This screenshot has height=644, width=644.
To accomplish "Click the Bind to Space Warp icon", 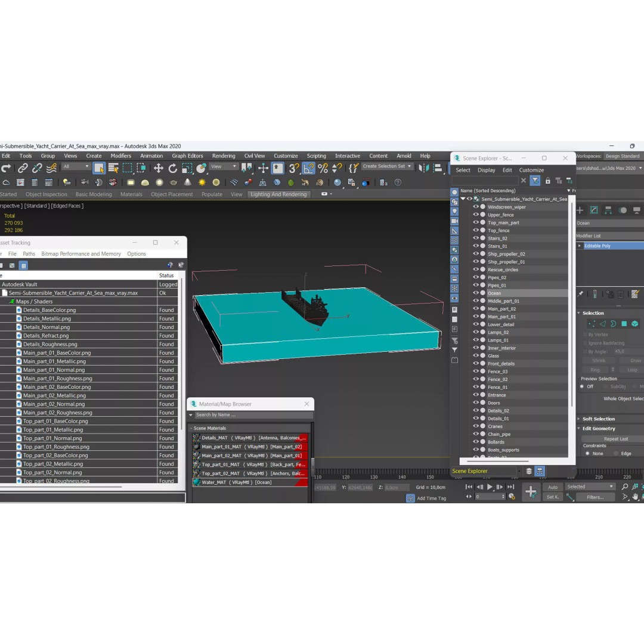I will (51, 168).
